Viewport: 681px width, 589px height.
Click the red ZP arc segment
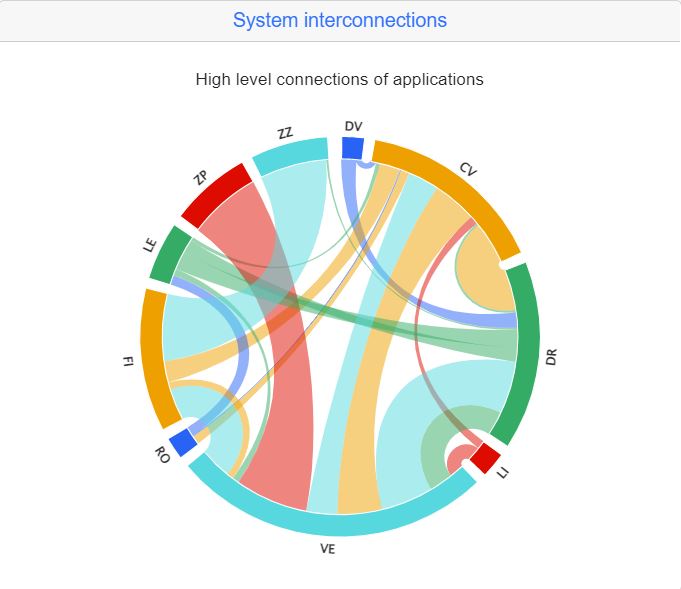(x=217, y=195)
